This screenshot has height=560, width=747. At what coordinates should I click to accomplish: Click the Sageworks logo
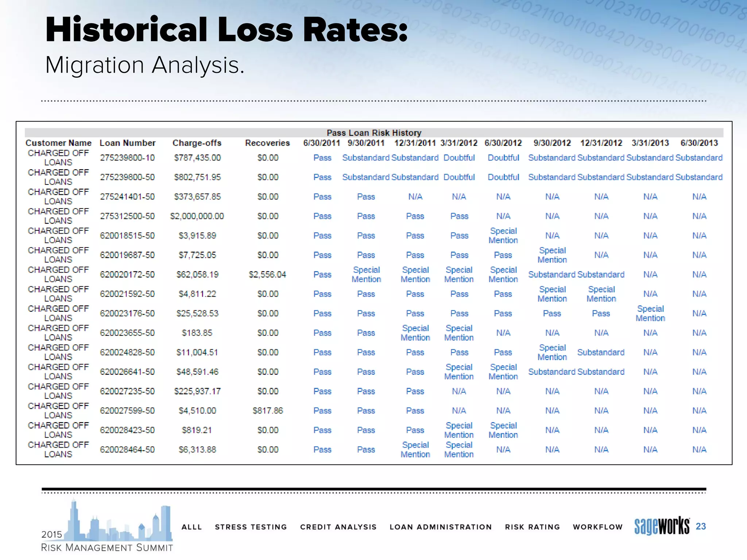click(662, 526)
